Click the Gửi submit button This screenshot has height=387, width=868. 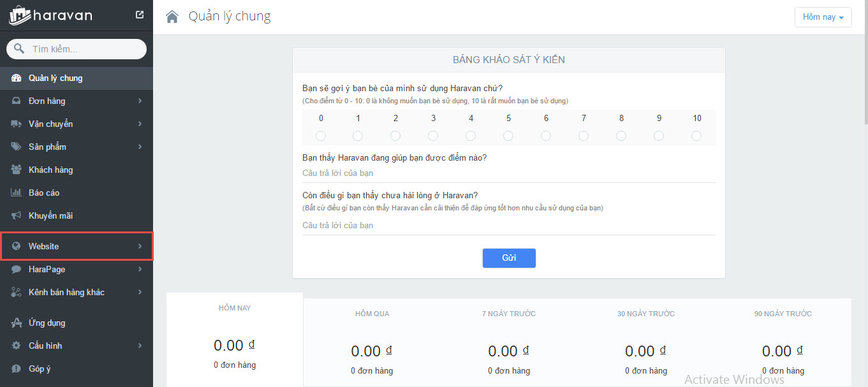tap(509, 258)
